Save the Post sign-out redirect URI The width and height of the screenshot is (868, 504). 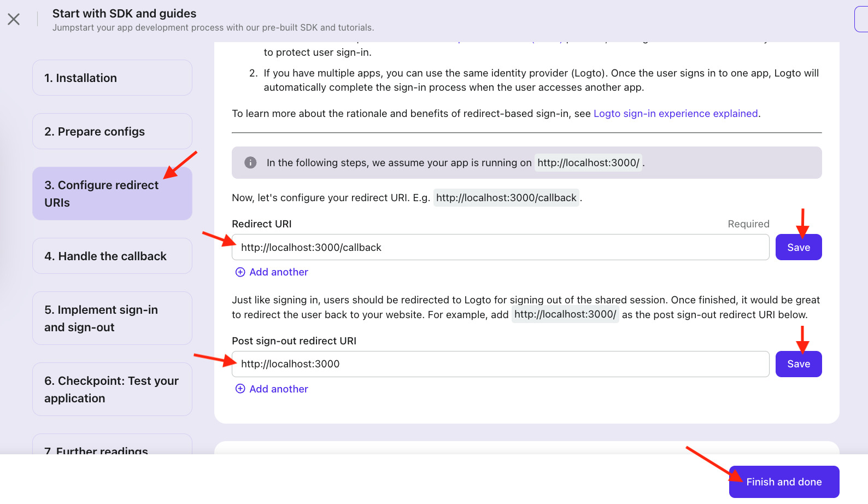point(799,364)
